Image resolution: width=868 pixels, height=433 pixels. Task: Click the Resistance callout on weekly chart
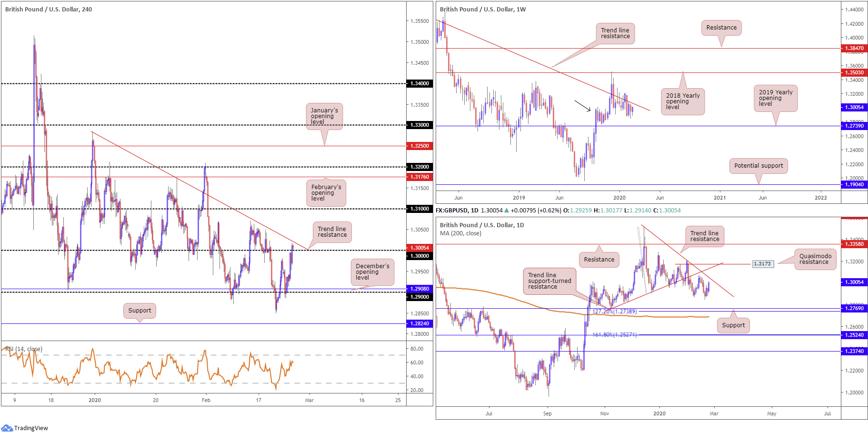tap(721, 28)
